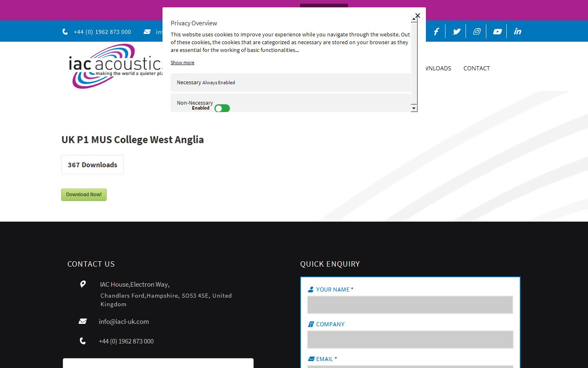Close the Privacy Overview dialog

tap(417, 16)
